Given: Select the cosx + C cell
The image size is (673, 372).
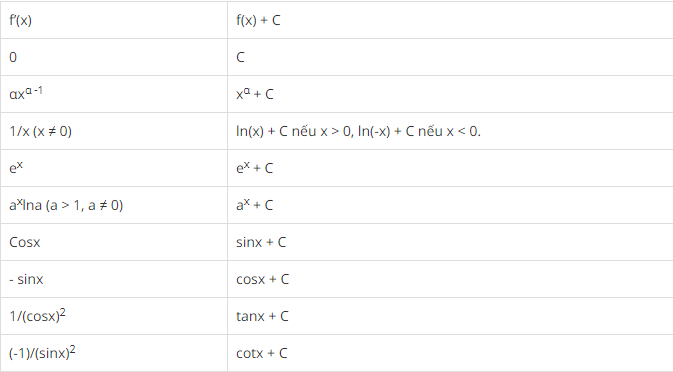Looking at the screenshot, I should 450,279.
